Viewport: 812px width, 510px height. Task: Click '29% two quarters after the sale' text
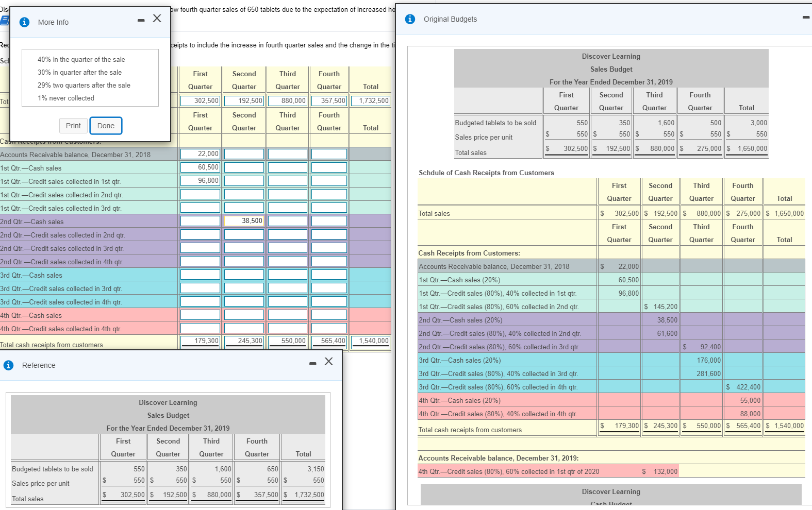84,85
